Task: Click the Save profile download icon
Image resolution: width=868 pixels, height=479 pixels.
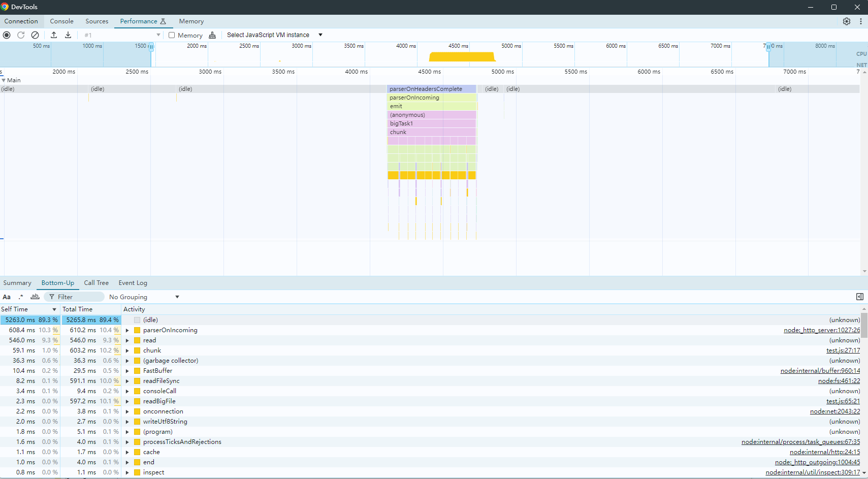Action: click(68, 35)
